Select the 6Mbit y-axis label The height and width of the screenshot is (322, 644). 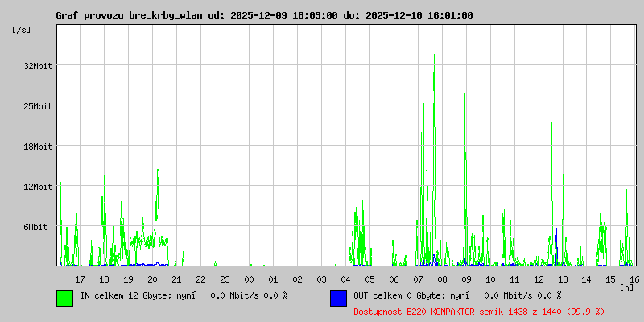35,227
